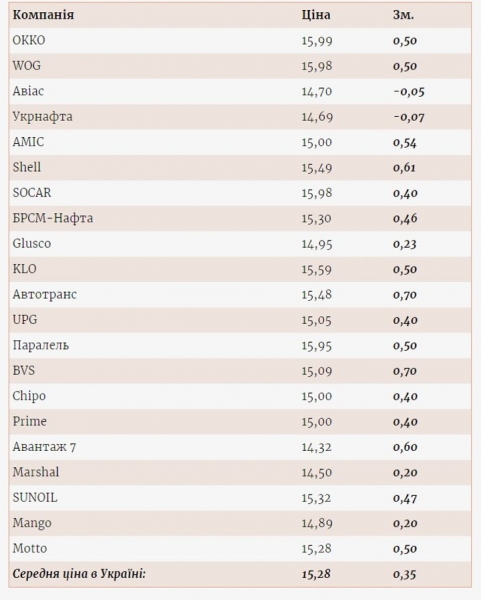This screenshot has height=600, width=481.
Task: Select the UPG company name
Action: [x=25, y=320]
